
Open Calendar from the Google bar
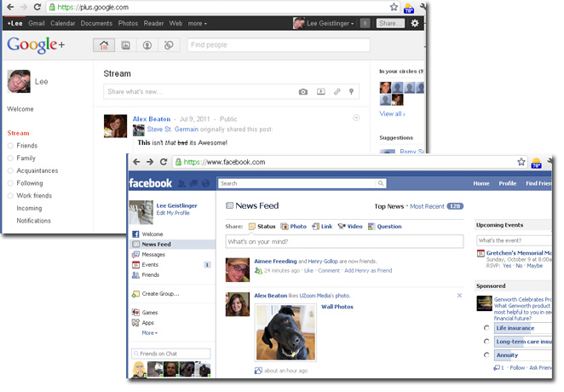pyautogui.click(x=62, y=23)
